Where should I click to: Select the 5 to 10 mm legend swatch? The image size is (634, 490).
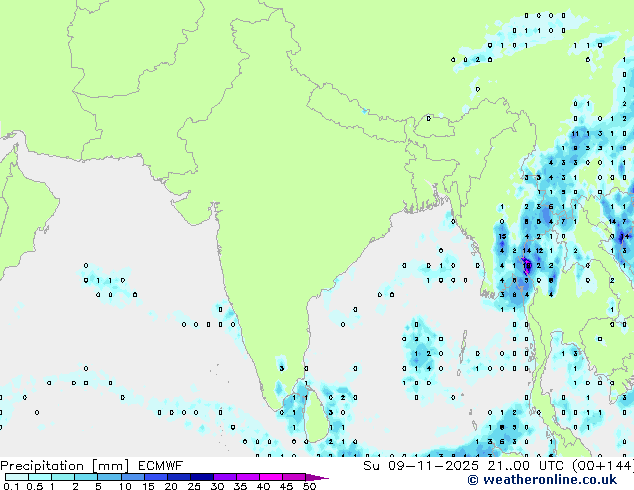[109, 477]
